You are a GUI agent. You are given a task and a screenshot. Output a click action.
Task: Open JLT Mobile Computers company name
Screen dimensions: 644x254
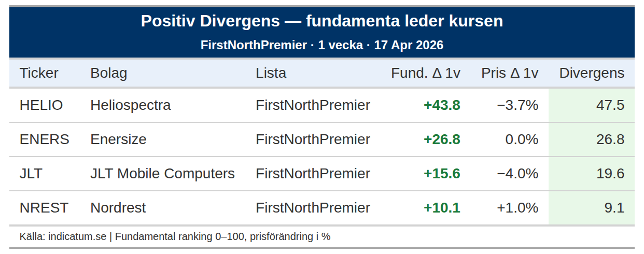162,174
